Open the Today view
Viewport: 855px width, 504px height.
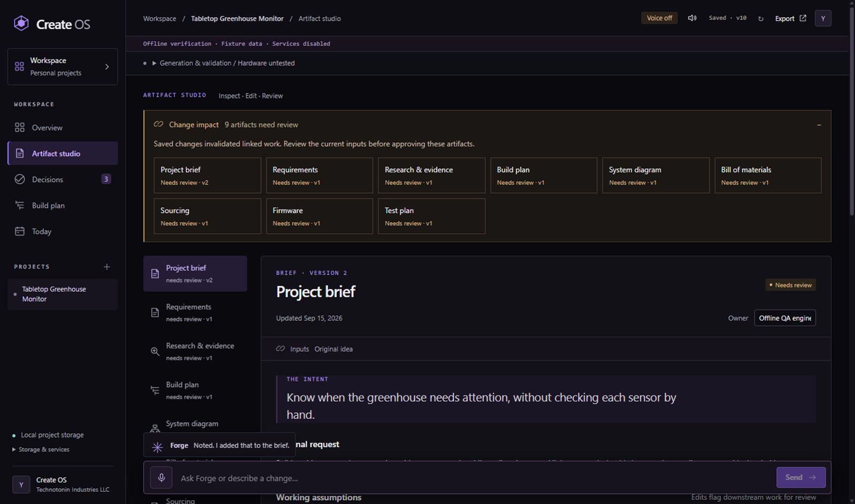63,231
